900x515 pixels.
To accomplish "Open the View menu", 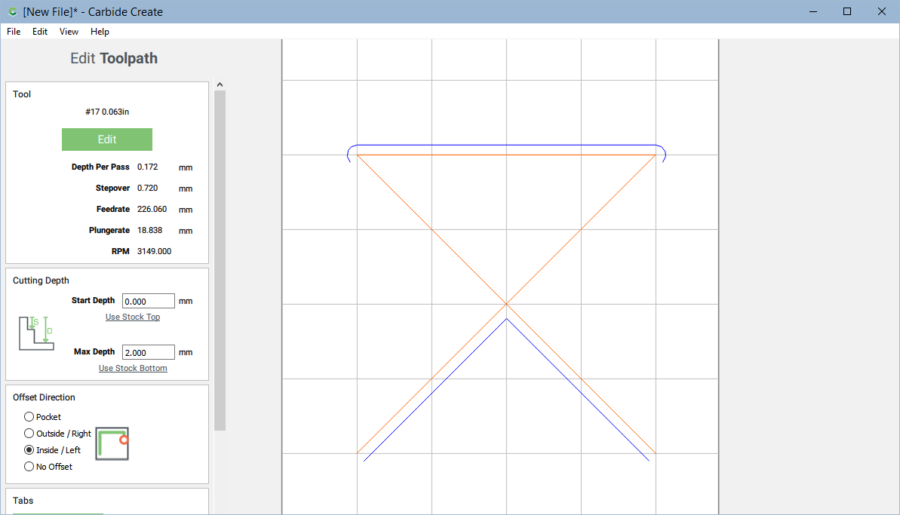I will point(69,32).
